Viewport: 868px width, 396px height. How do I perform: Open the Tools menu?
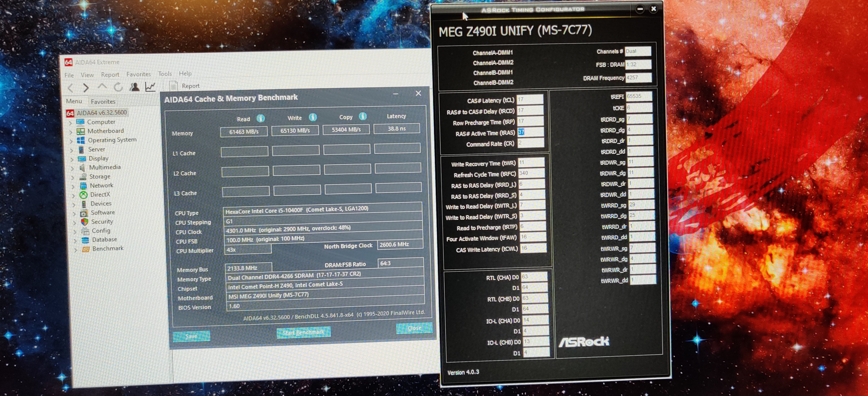coord(165,74)
